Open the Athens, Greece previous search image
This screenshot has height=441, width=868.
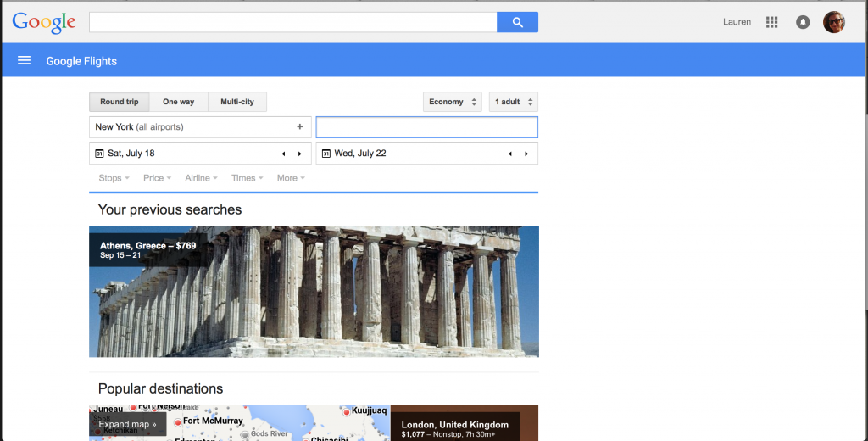click(x=314, y=292)
